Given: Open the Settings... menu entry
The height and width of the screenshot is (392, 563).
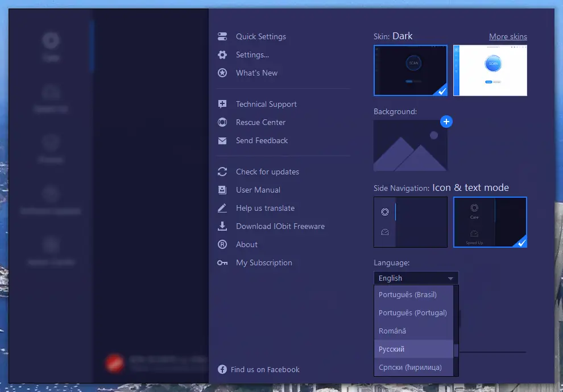Looking at the screenshot, I should pos(252,55).
